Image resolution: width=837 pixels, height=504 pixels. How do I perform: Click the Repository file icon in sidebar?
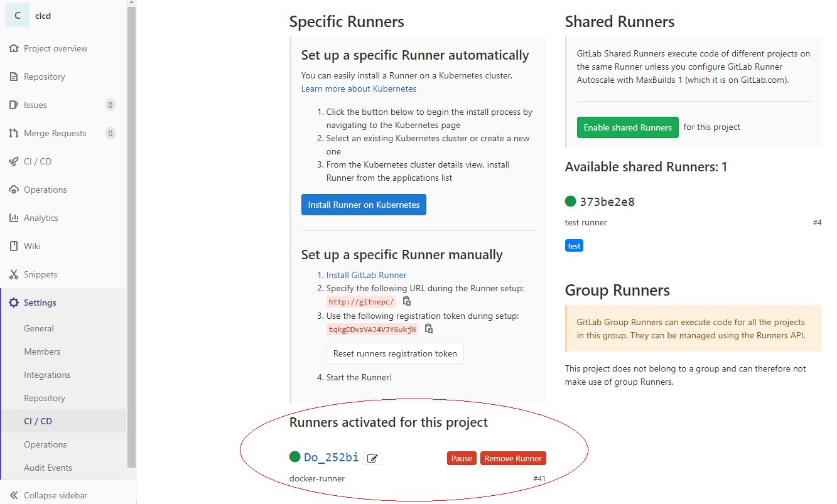pyautogui.click(x=14, y=77)
